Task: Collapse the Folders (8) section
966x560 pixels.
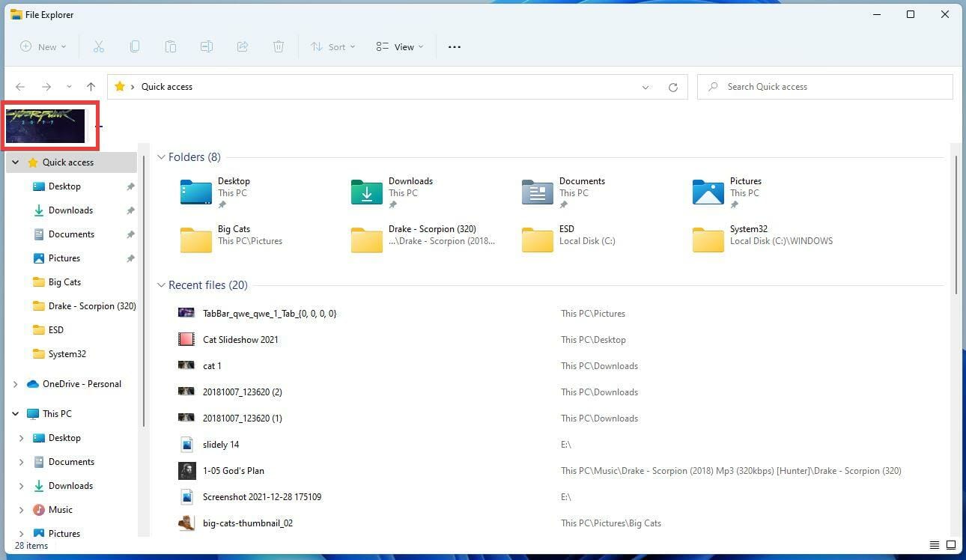Action: (162, 156)
